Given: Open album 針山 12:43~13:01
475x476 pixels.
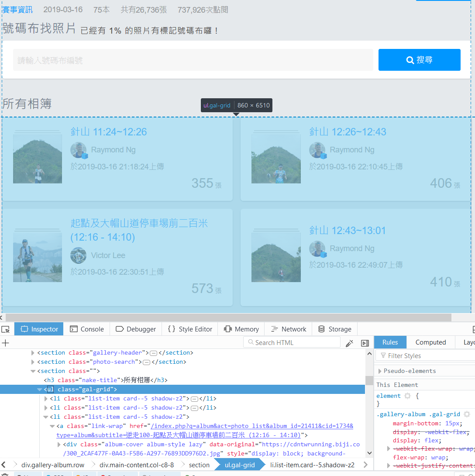Looking at the screenshot, I should (348, 231).
